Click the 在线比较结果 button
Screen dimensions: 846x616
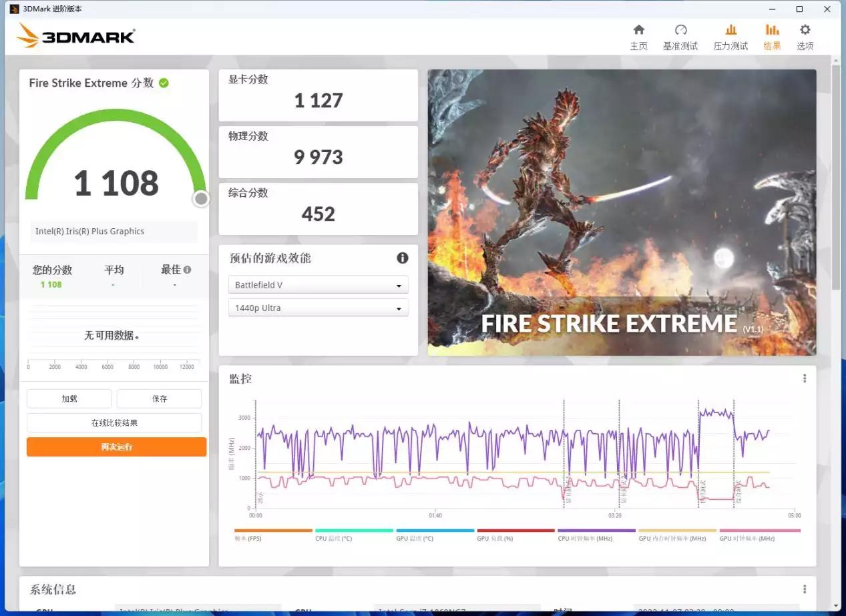(114, 422)
